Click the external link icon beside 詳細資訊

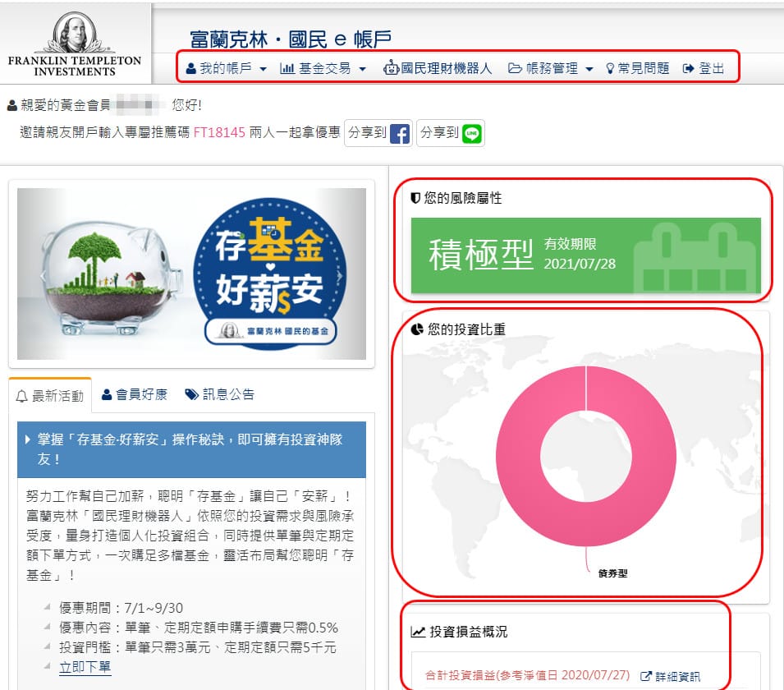pos(646,677)
